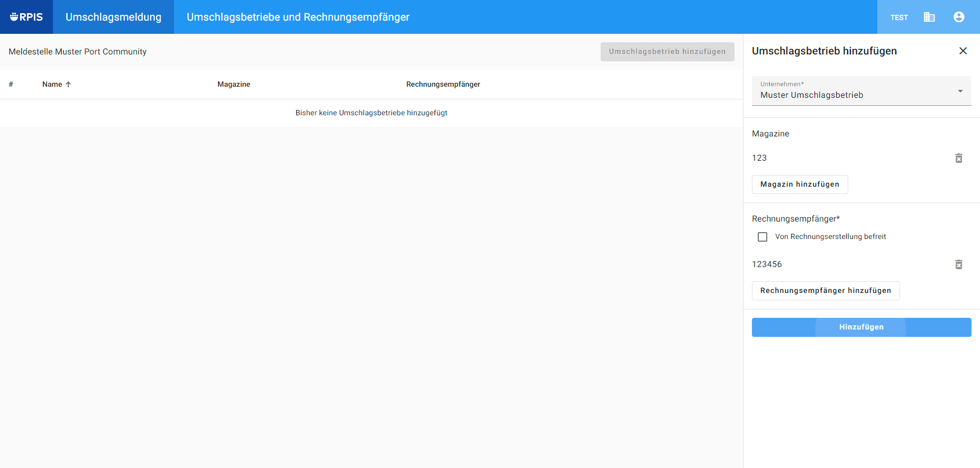Click Rechnungsempfänger hinzufügen button
The width and height of the screenshot is (980, 468).
coord(825,291)
